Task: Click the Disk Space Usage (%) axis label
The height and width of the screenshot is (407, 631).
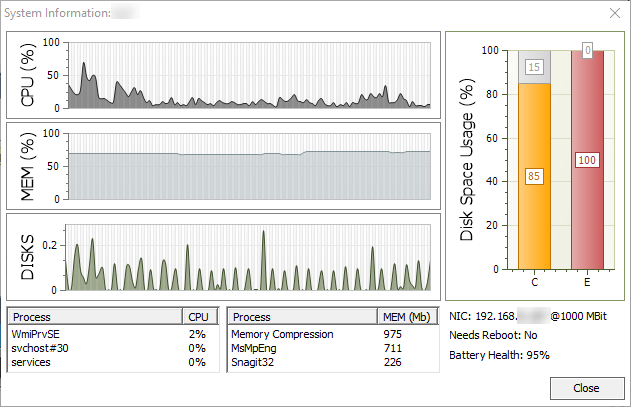Action: click(467, 160)
